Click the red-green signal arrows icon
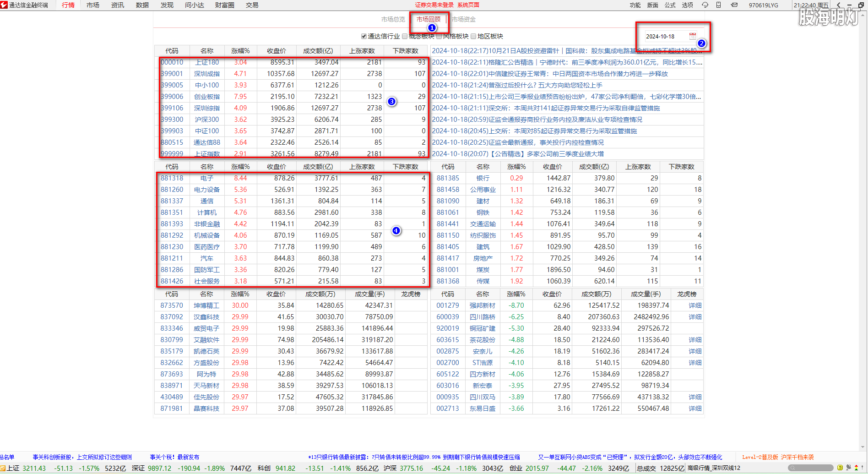868x474 pixels. [x=857, y=468]
